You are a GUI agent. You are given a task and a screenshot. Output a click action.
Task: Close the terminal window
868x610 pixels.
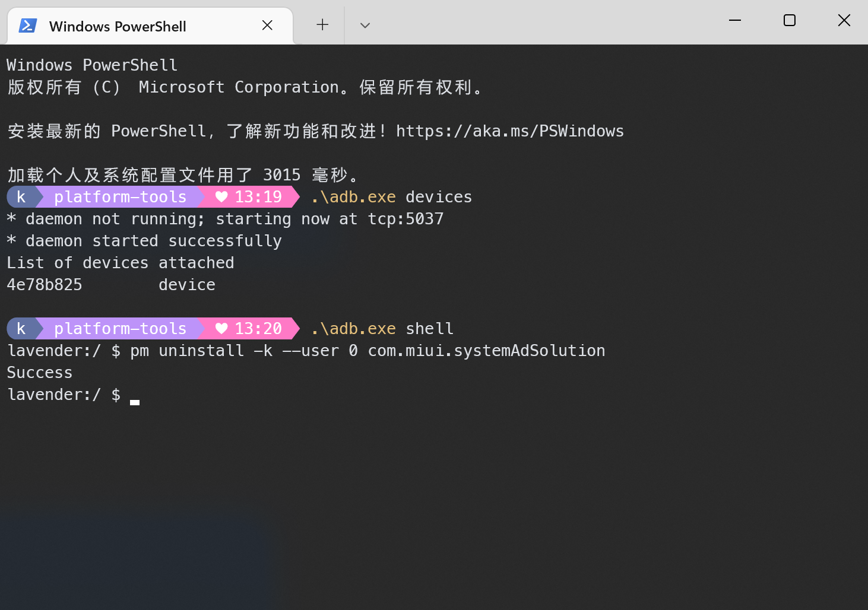coord(844,20)
